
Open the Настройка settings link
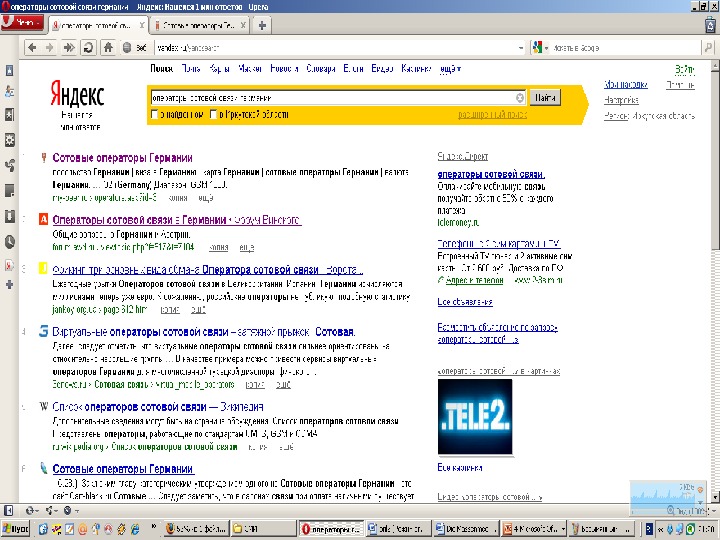click(x=621, y=100)
